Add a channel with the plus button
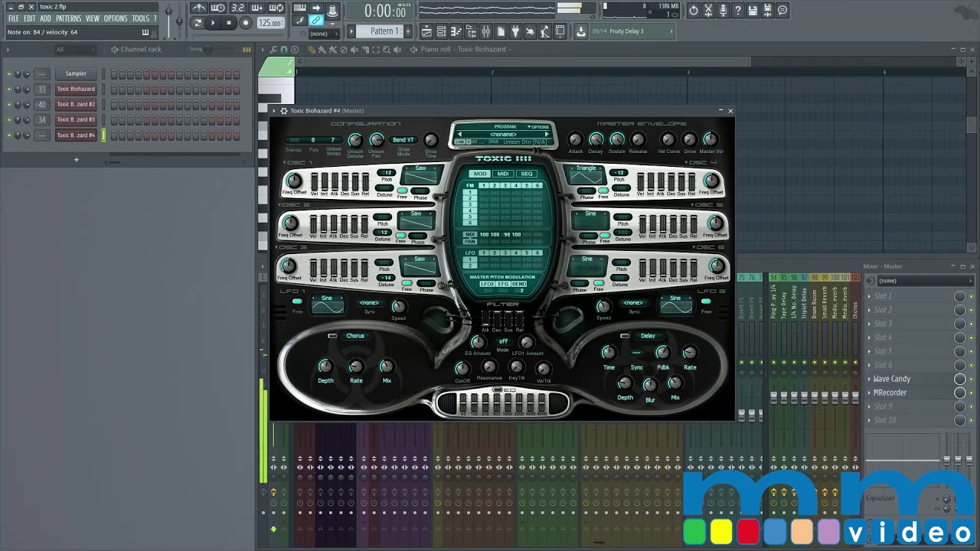The image size is (980, 551). 76,160
